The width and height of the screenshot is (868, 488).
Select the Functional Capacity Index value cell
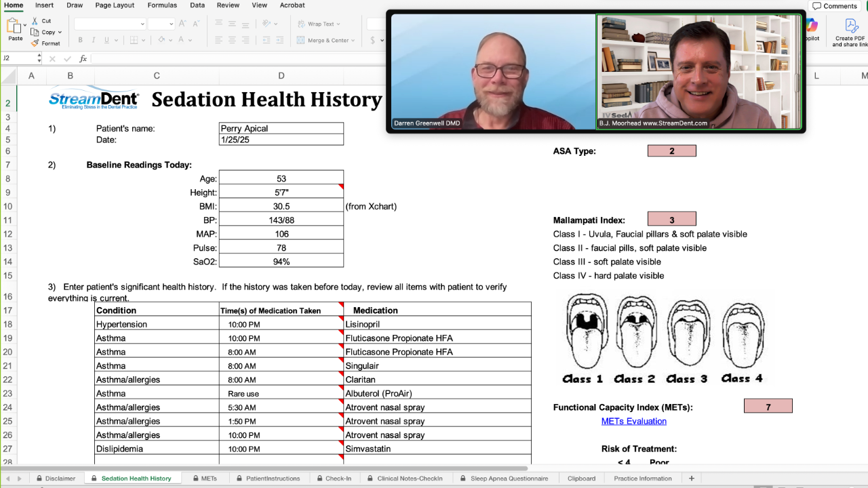[x=768, y=407]
